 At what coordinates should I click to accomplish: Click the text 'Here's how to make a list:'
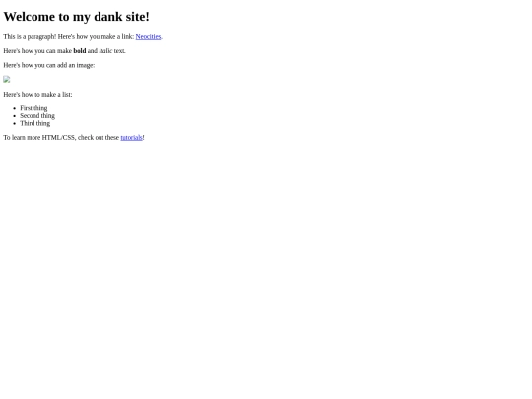coord(37,95)
